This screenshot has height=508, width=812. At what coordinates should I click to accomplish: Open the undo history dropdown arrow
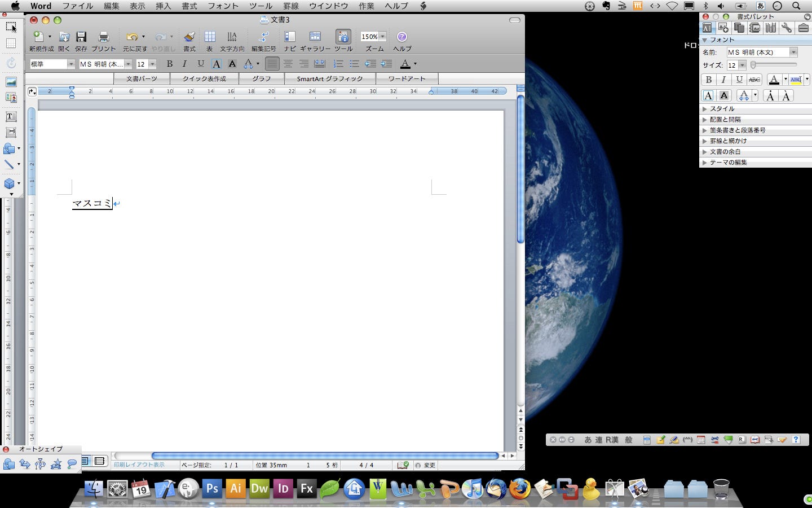pos(143,37)
